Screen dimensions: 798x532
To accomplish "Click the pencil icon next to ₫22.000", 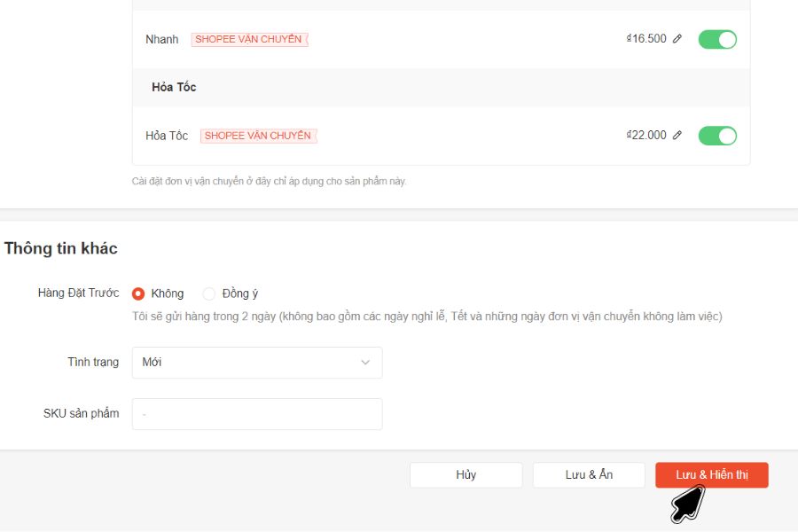I will [677, 136].
